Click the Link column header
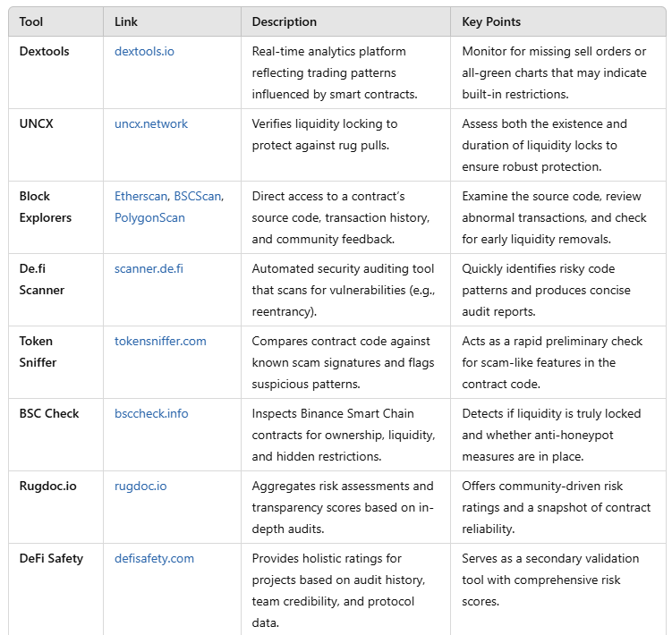The width and height of the screenshot is (672, 635). [126, 21]
